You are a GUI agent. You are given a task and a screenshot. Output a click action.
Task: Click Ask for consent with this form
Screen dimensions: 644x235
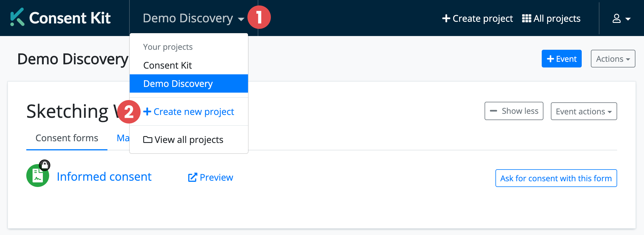[556, 178]
